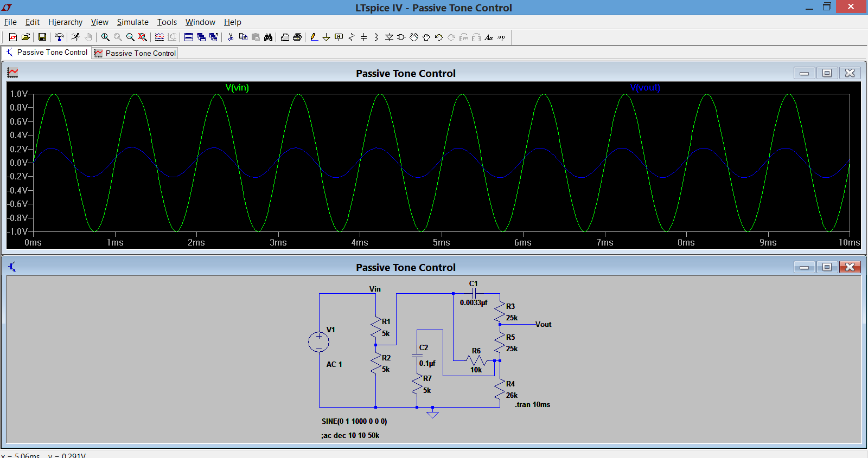Close the schematic sub-window

[x=850, y=267]
